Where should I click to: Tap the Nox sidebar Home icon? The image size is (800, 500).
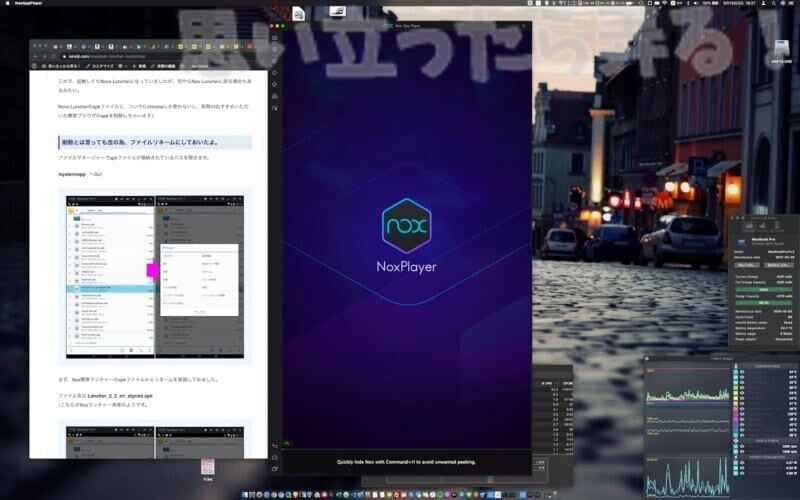click(275, 458)
